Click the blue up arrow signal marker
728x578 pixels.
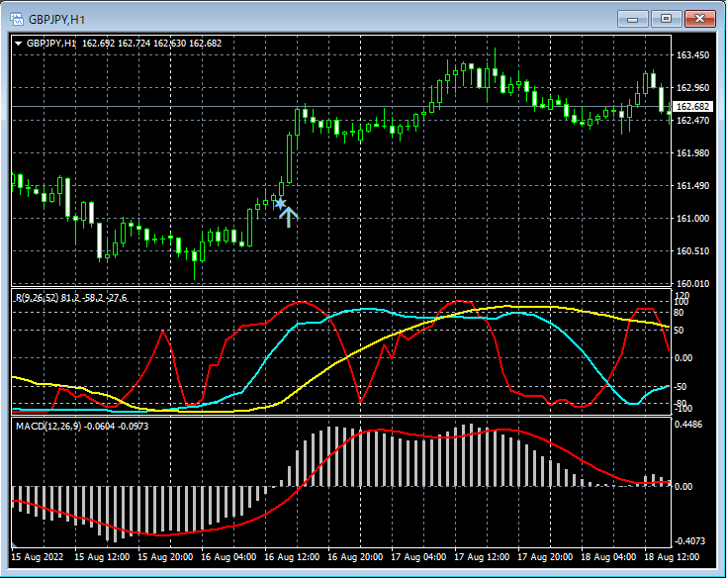pyautogui.click(x=288, y=217)
